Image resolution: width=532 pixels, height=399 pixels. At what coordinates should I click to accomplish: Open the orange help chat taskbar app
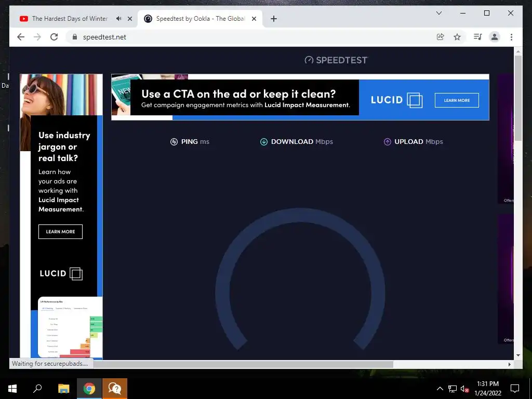(x=115, y=389)
